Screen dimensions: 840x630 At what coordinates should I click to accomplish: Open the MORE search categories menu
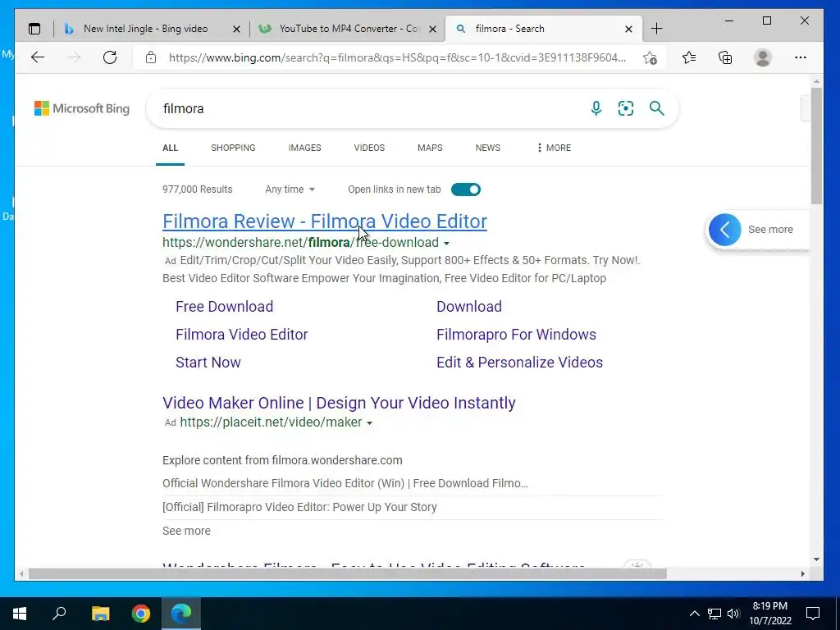coord(554,148)
